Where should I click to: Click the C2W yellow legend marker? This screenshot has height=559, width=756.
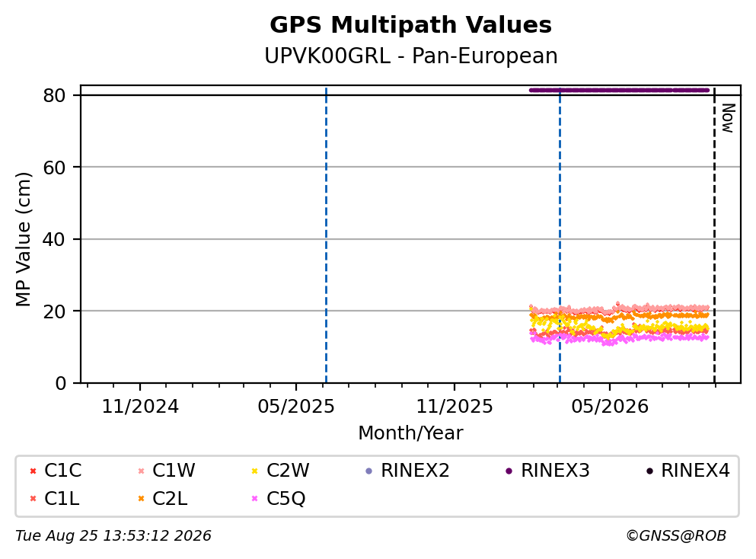point(255,471)
